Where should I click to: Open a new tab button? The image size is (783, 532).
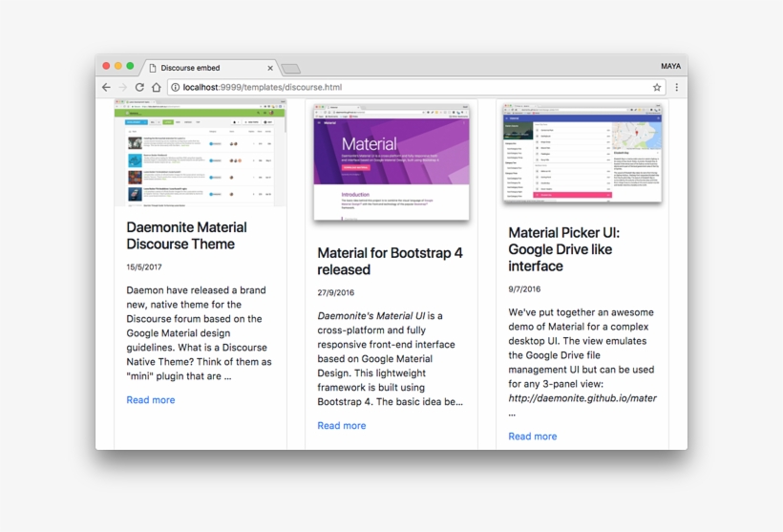click(x=291, y=69)
